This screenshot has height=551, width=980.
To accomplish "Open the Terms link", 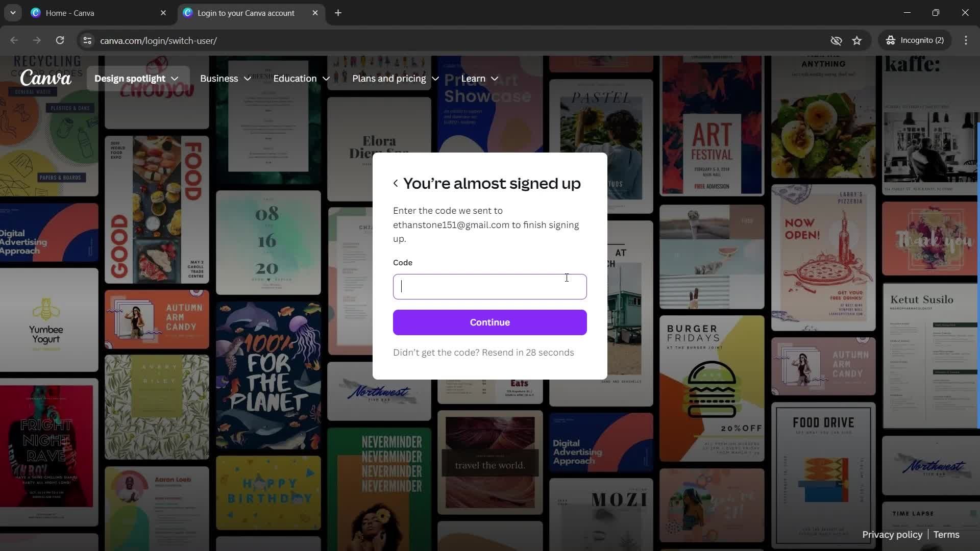I will tap(946, 535).
